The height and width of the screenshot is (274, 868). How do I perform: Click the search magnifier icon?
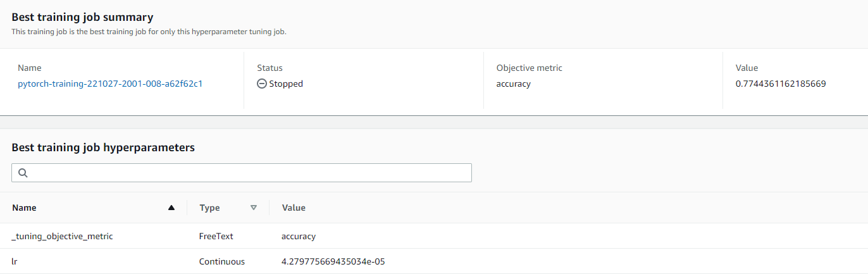point(23,173)
